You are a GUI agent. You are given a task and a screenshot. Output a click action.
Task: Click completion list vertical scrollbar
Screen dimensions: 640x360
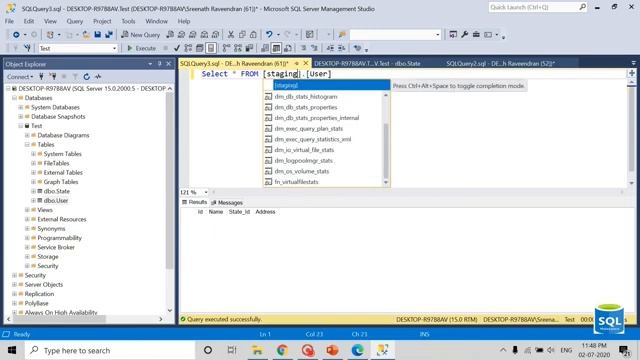(x=386, y=139)
